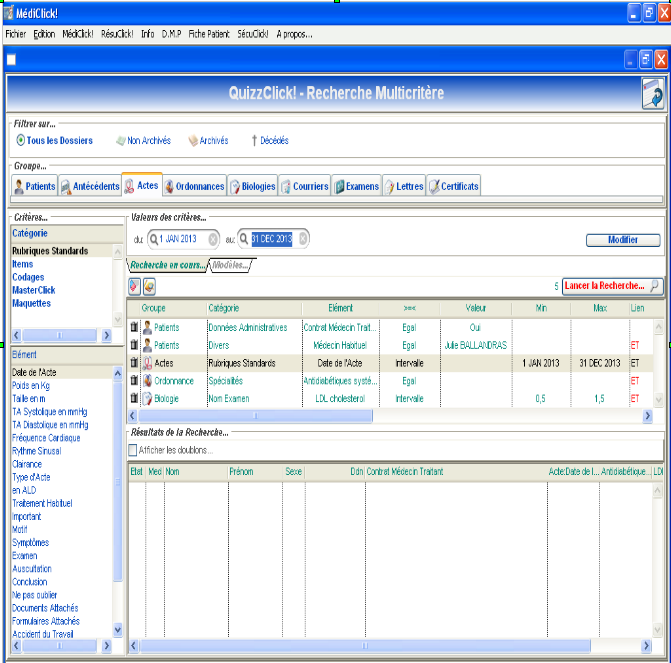Click the first toolbar icon under Recherche en cours
The image size is (671, 663).
134,286
